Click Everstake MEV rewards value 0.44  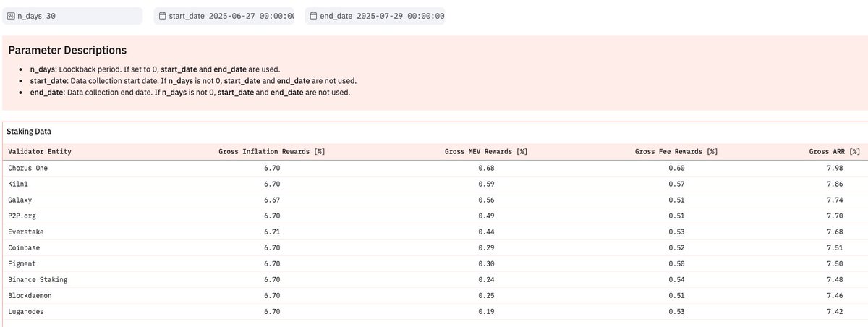[486, 232]
